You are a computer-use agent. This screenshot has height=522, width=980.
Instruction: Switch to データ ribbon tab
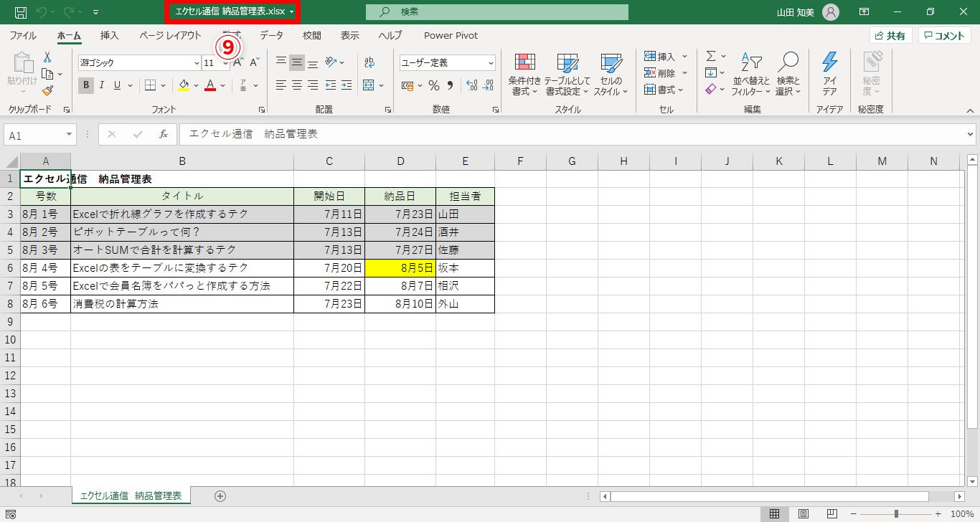click(x=271, y=35)
